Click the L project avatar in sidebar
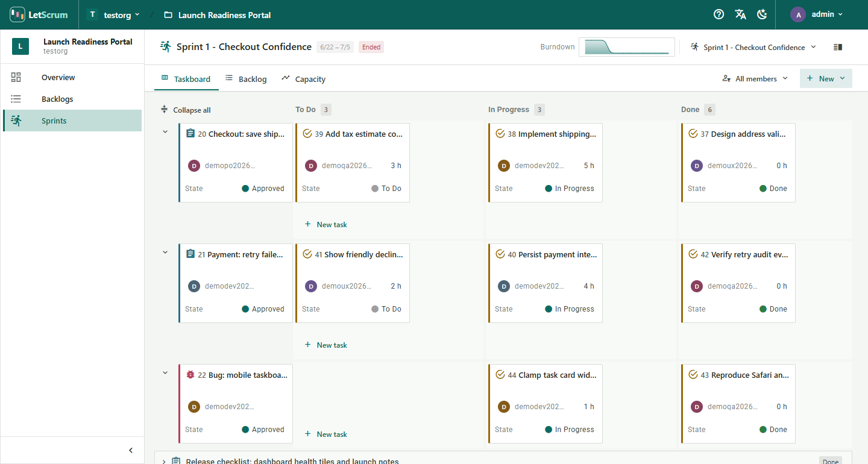The width and height of the screenshot is (868, 464). [x=20, y=46]
